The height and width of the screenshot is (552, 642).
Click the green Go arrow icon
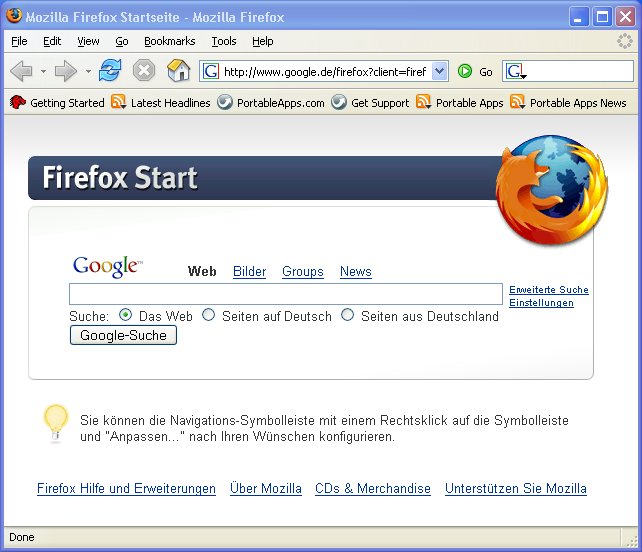click(465, 71)
